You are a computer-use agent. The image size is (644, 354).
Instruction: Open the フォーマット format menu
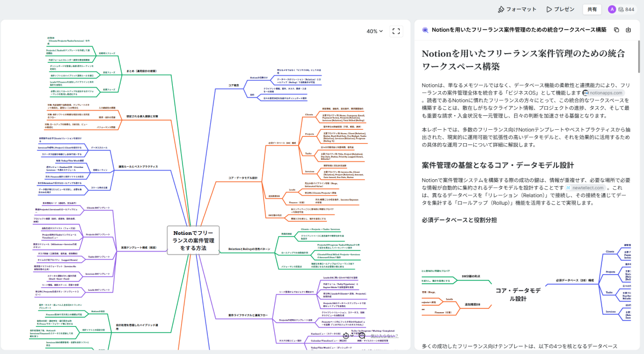[517, 9]
